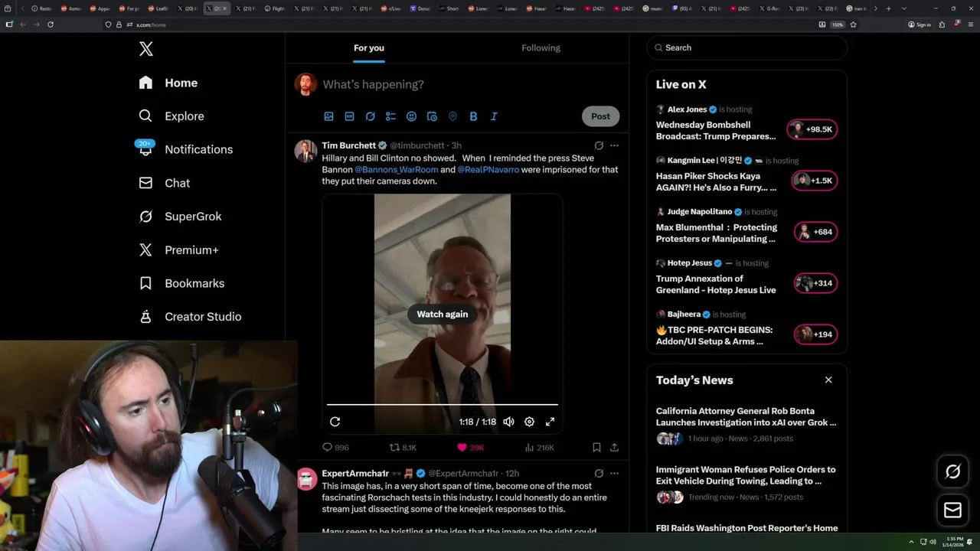Repost Burchett post, 8.1K reposts
The image size is (980, 551).
(403, 448)
